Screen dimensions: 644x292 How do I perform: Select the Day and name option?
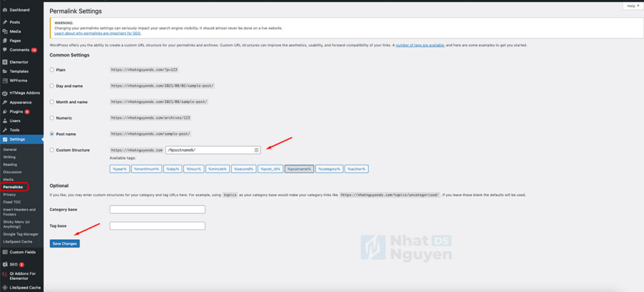coord(52,86)
